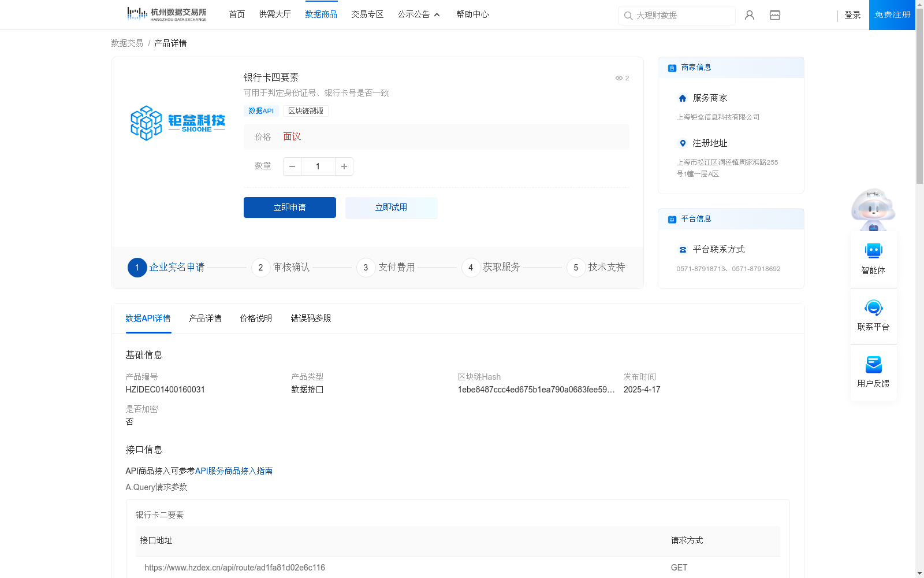The height and width of the screenshot is (578, 924).
Task: Click product number HZIDEC01400160031
Action: [x=165, y=390]
